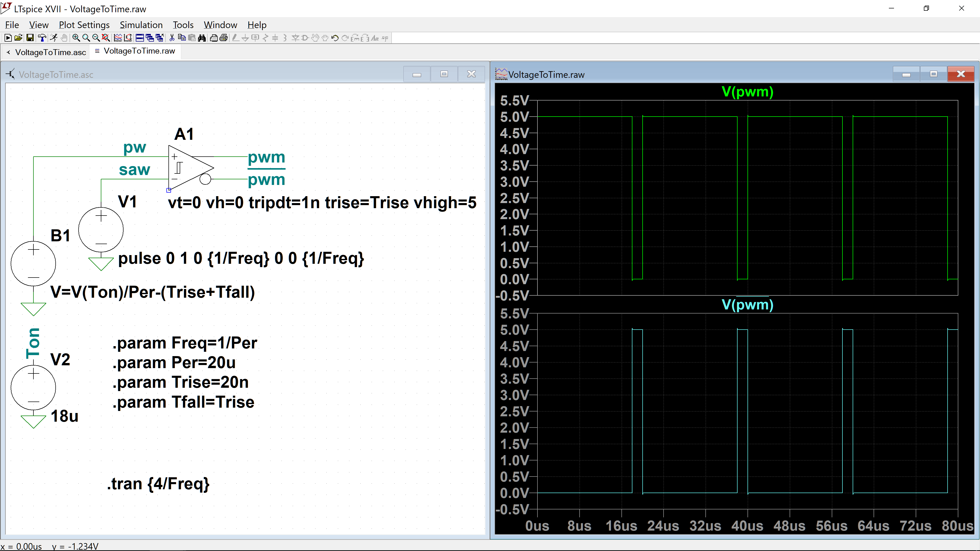The width and height of the screenshot is (980, 551).
Task: Click the Print icon
Action: pos(224,38)
